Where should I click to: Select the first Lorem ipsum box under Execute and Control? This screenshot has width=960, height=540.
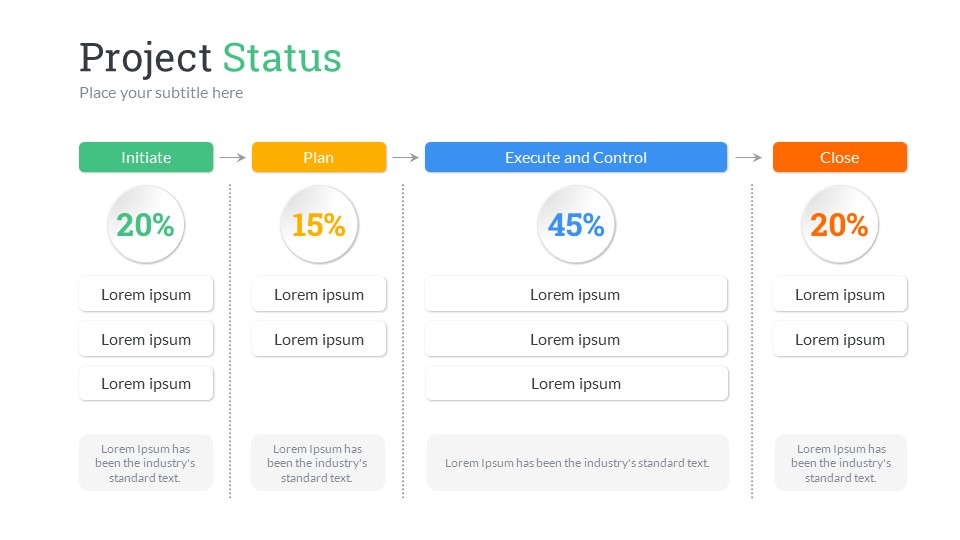[576, 294]
